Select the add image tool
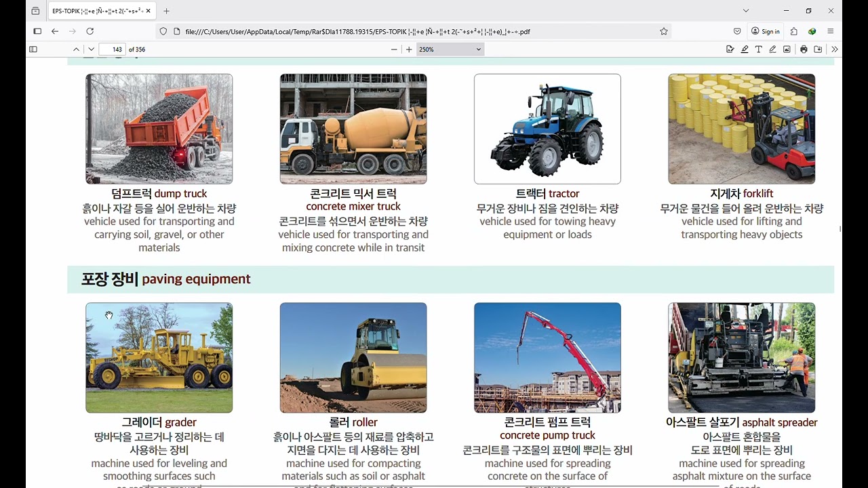This screenshot has width=868, height=488. [x=787, y=49]
